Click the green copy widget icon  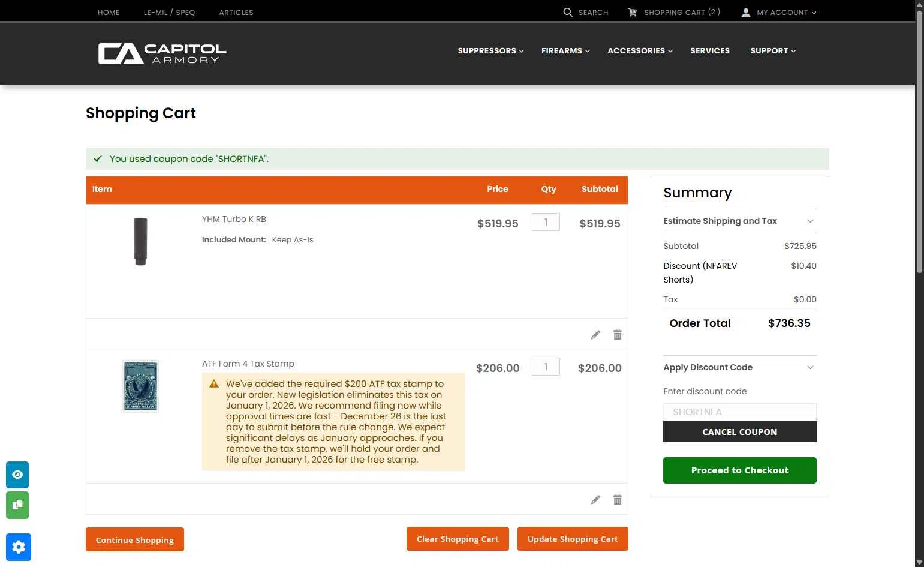point(17,505)
